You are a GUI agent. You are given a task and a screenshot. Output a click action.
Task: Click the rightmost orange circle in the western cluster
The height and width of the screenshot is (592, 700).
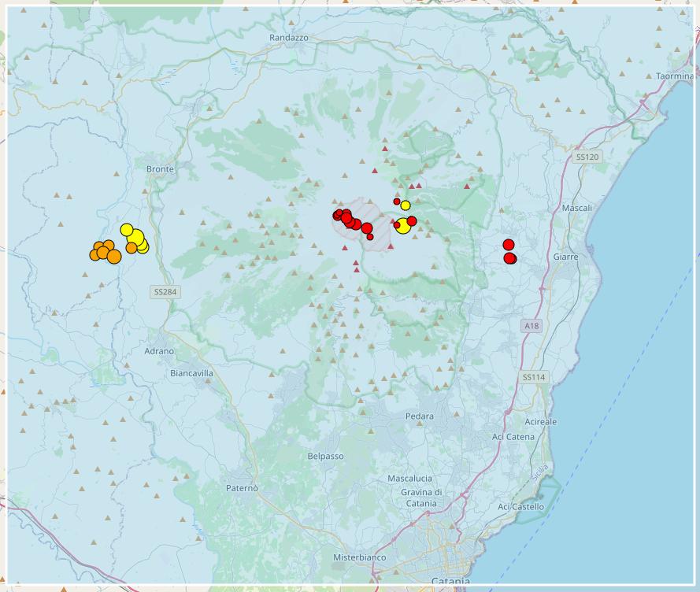point(131,248)
